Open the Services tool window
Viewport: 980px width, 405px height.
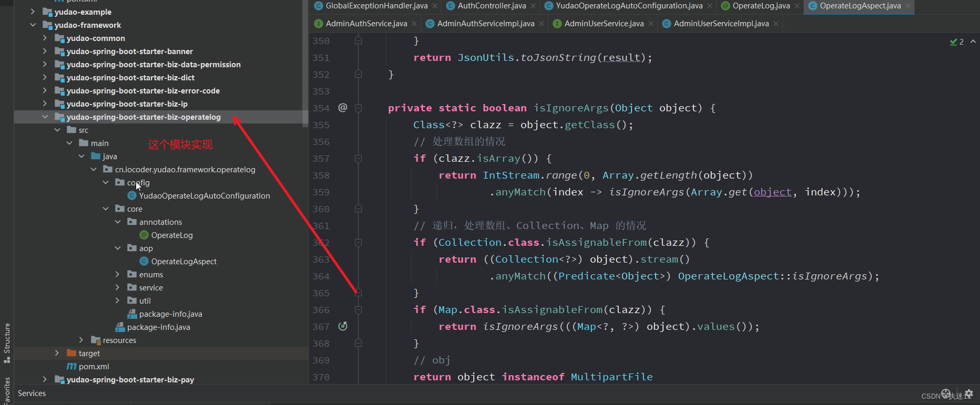[x=32, y=393]
